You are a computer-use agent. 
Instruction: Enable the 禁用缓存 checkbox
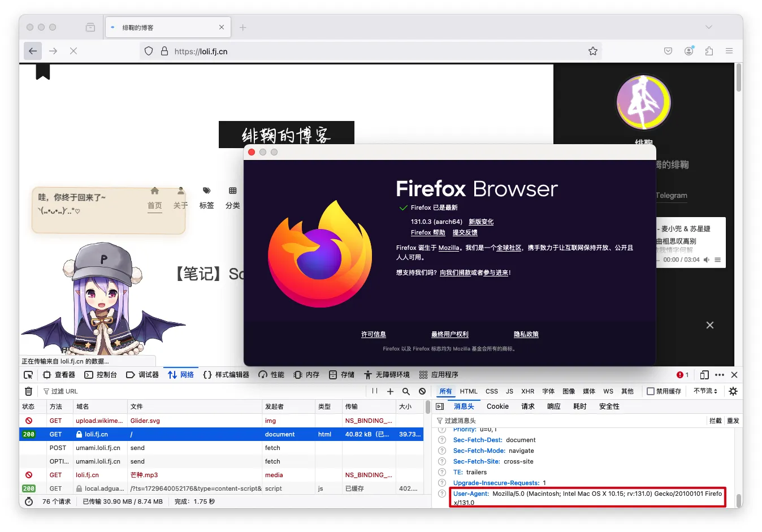651,391
